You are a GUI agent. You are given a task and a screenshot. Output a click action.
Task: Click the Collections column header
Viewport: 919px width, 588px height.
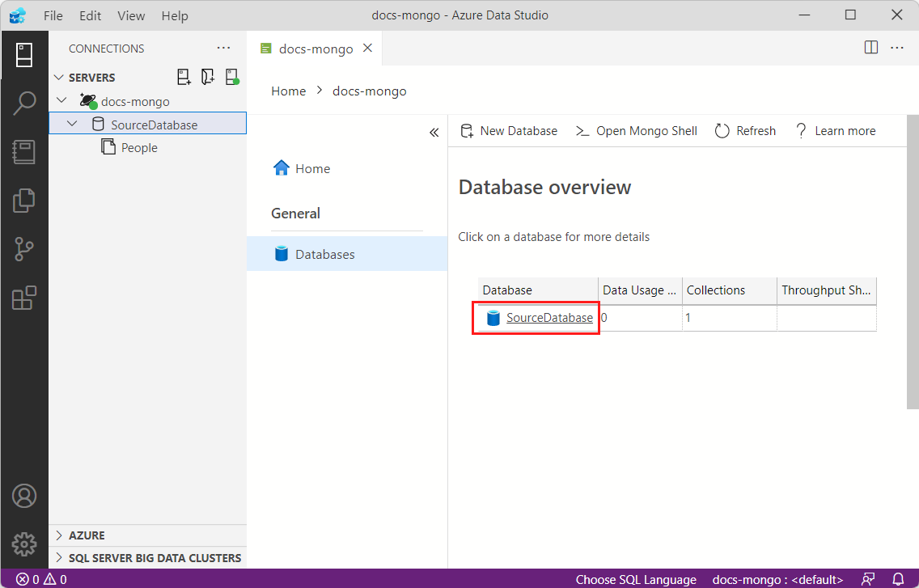coord(730,290)
